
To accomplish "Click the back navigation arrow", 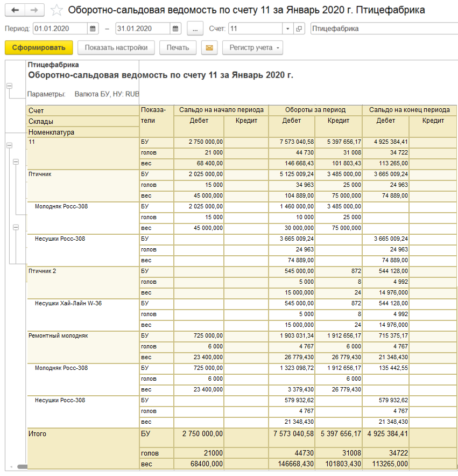I will coord(15,10).
